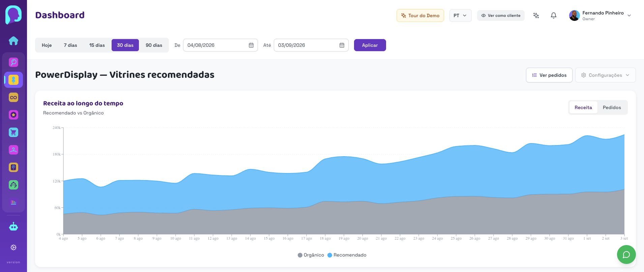The image size is (644, 272).
Task: Open the home icon in sidebar
Action: [x=13, y=41]
